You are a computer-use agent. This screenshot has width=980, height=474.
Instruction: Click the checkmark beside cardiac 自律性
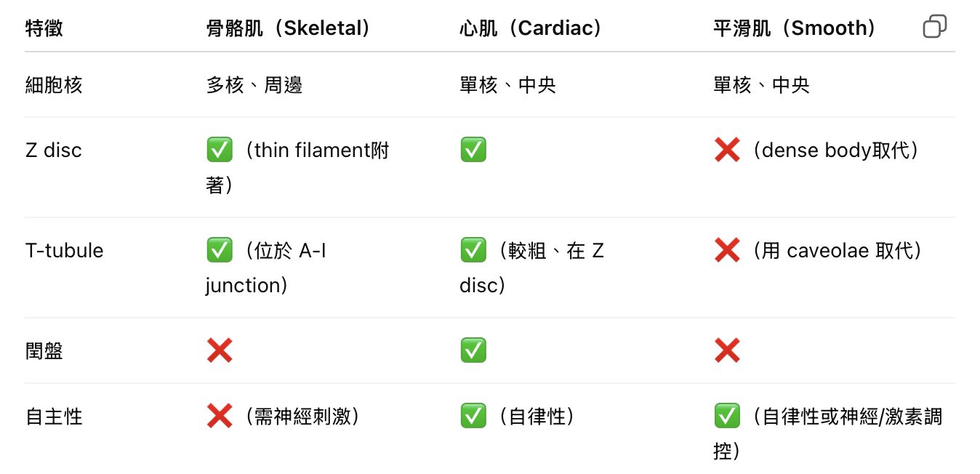click(x=473, y=417)
